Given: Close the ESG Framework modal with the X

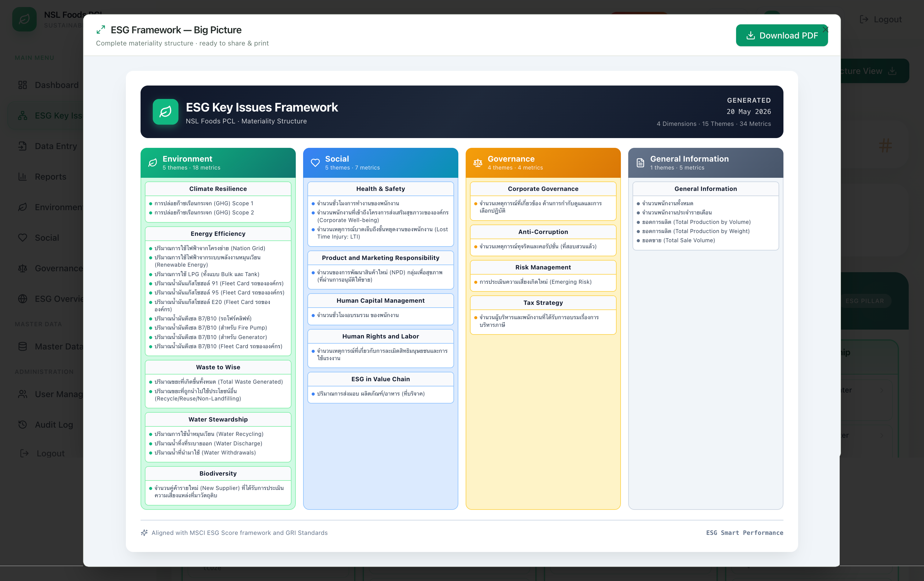Looking at the screenshot, I should (825, 30).
